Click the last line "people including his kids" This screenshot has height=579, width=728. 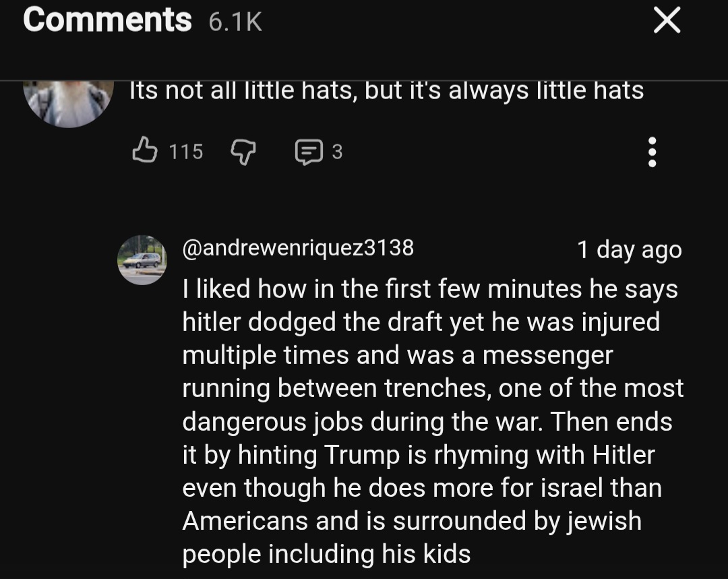(x=326, y=554)
